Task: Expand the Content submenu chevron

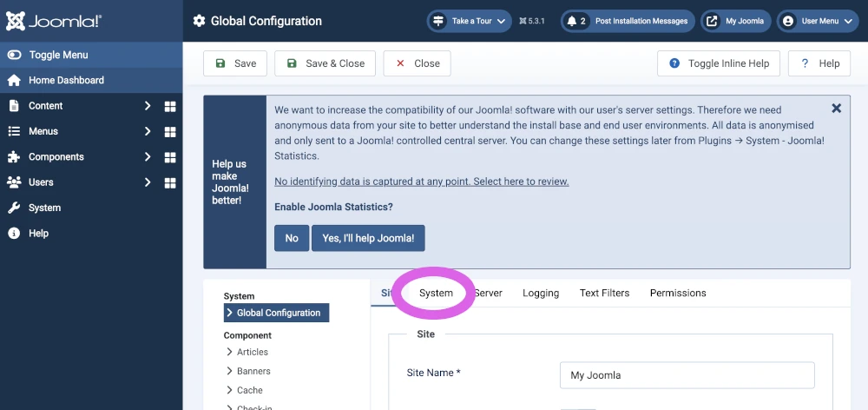Action: click(x=148, y=106)
